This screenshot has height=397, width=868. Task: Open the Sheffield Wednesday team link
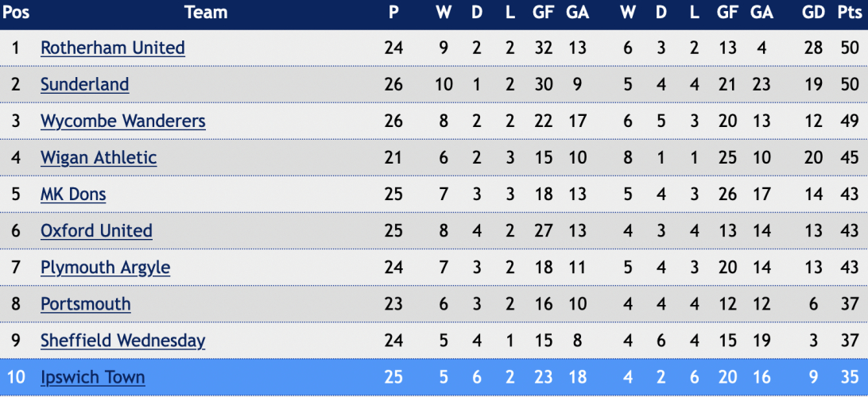tap(123, 341)
